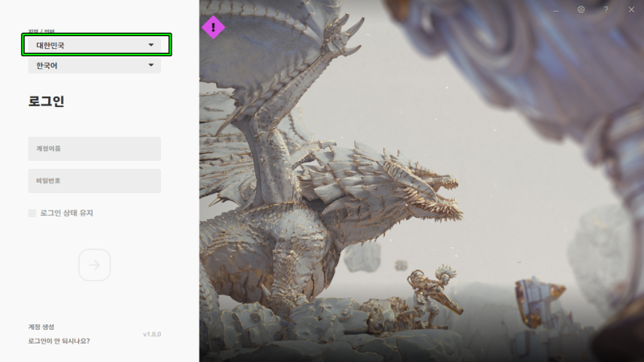
Task: Minimize the launcher window
Action: [555, 10]
